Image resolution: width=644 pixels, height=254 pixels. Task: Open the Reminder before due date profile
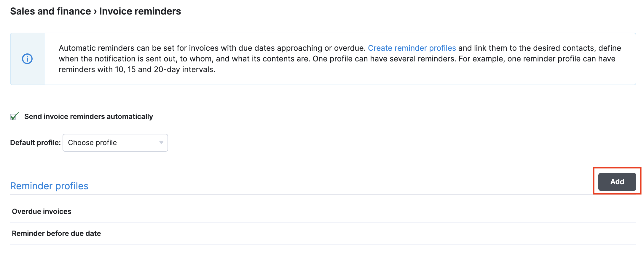56,234
